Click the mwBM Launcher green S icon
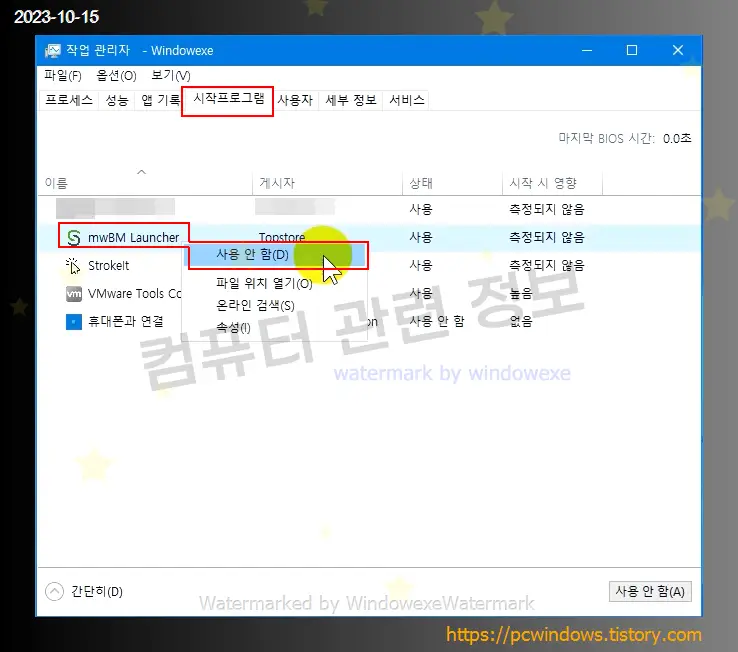The height and width of the screenshot is (652, 738). click(x=73, y=238)
